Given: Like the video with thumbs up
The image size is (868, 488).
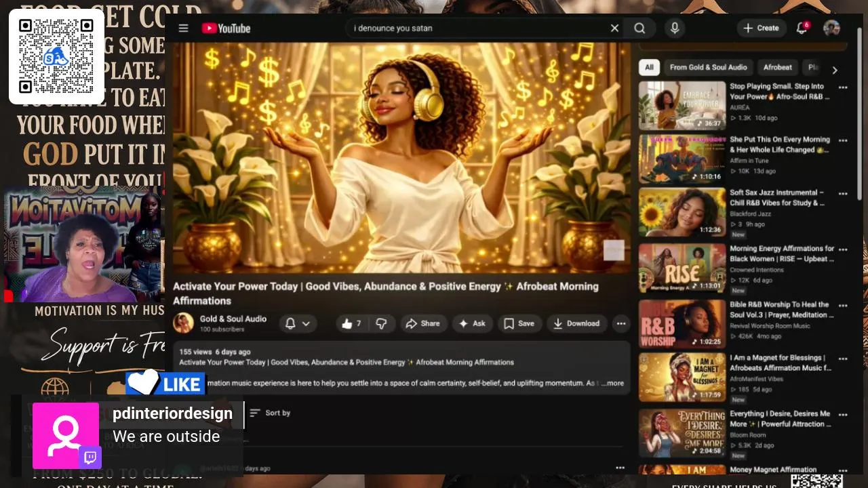Looking at the screenshot, I should 351,324.
